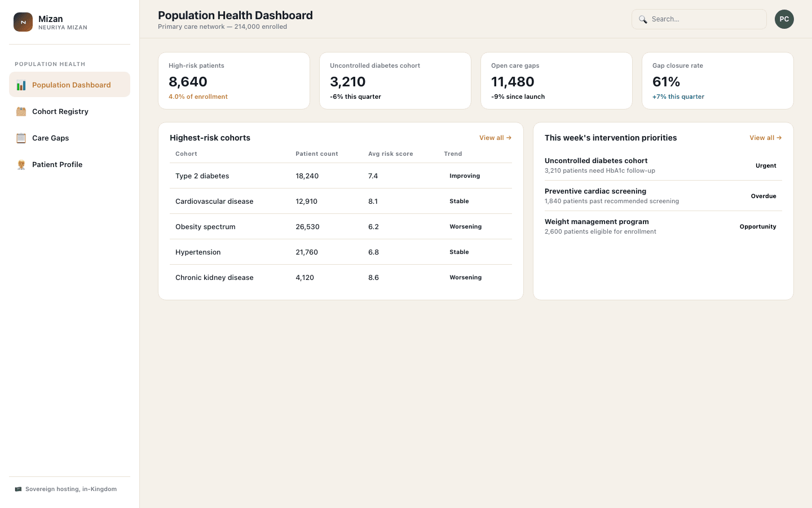Click View all in Highest-risk cohorts
The width and height of the screenshot is (812, 508).
coord(495,138)
